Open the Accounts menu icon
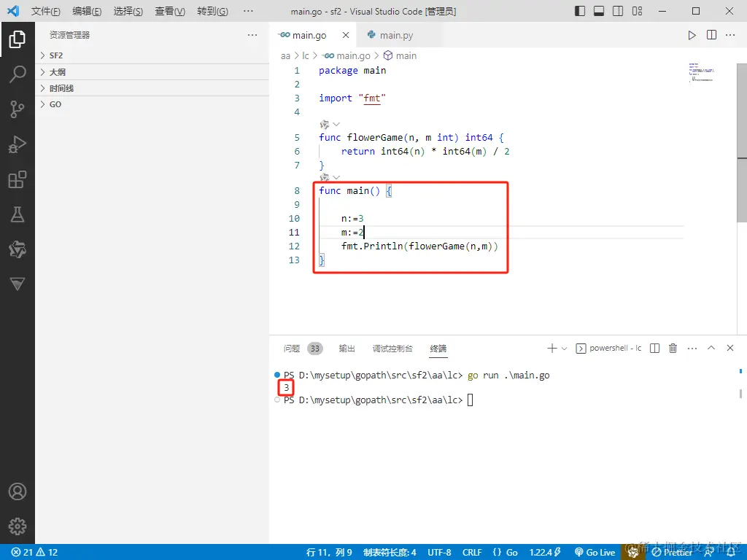The height and width of the screenshot is (560, 747). pyautogui.click(x=18, y=491)
